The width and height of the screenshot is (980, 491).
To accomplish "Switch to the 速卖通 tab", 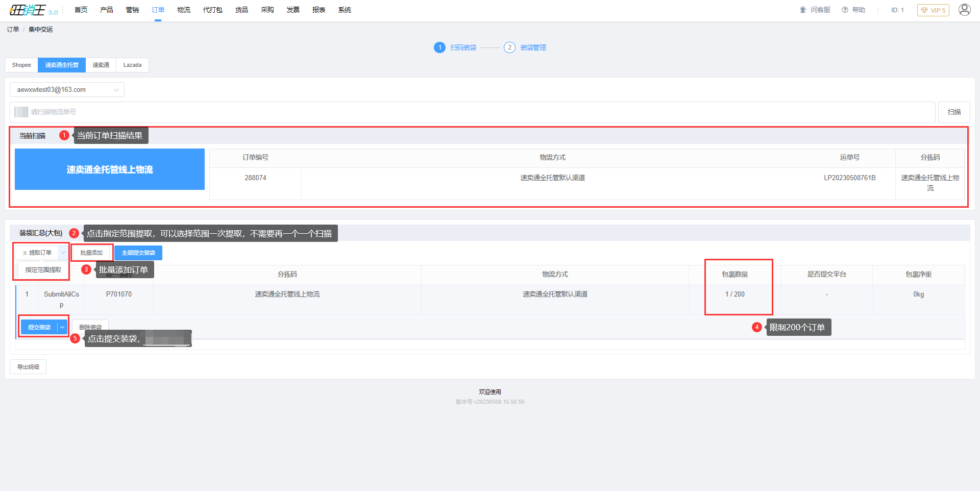I will 101,65.
